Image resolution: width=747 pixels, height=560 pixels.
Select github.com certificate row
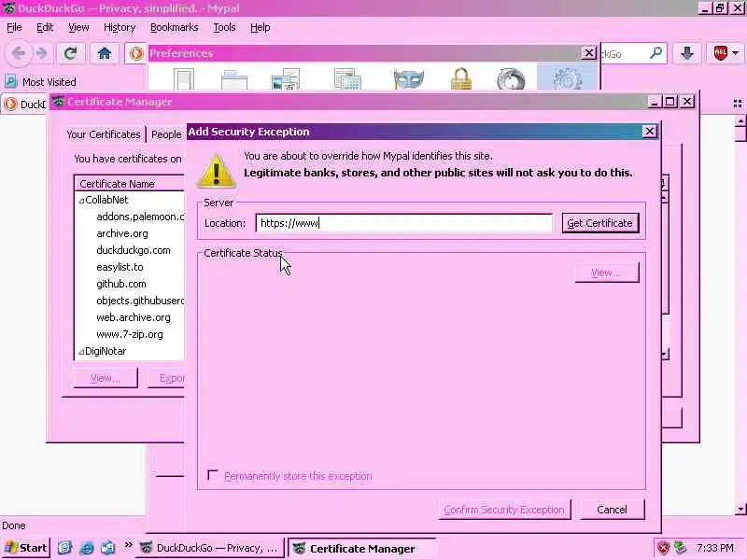click(x=130, y=284)
